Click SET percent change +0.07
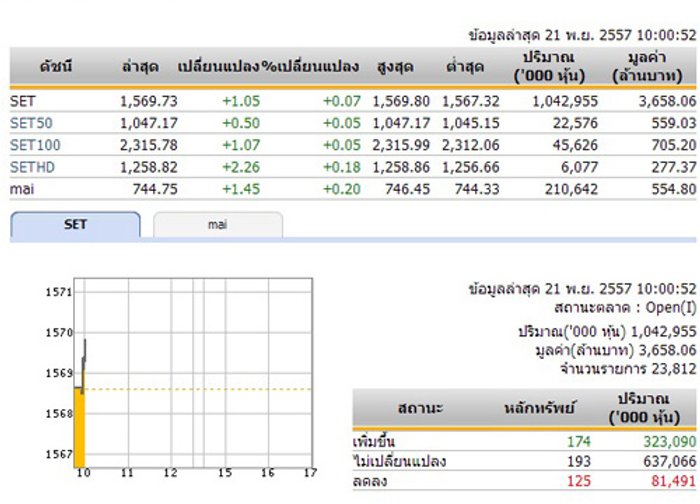The height and width of the screenshot is (504, 700). click(342, 101)
